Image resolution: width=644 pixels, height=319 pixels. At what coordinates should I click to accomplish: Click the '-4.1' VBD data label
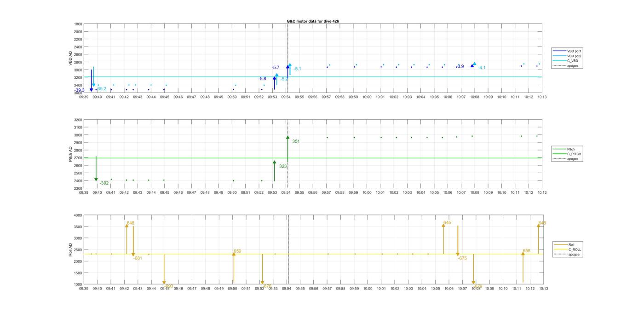482,68
